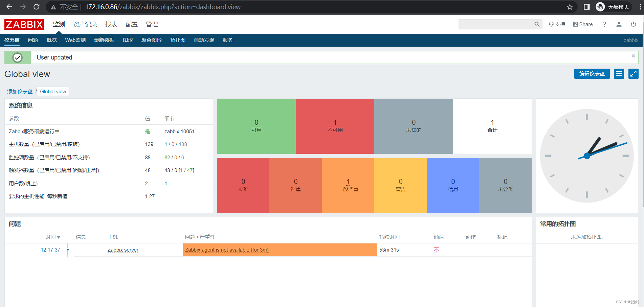Screen dimensions: 644x307
Task: Click the 一般严重 severity tile
Action: tap(348, 185)
